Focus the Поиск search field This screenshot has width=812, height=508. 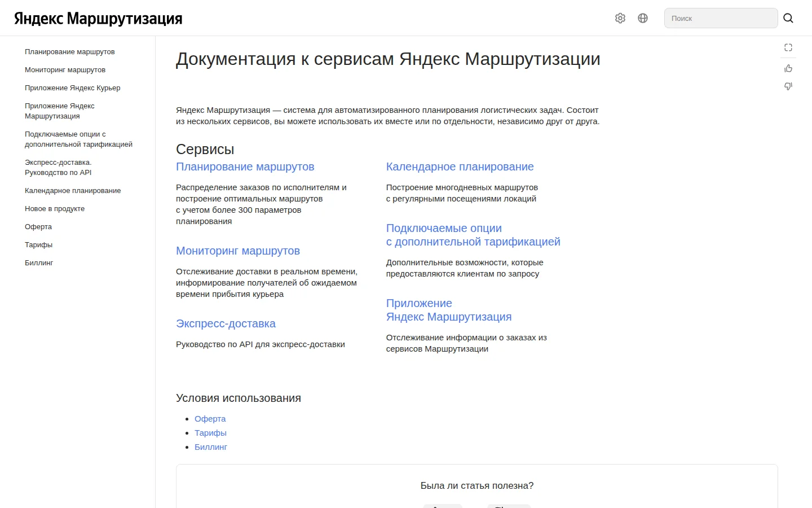coord(721,18)
